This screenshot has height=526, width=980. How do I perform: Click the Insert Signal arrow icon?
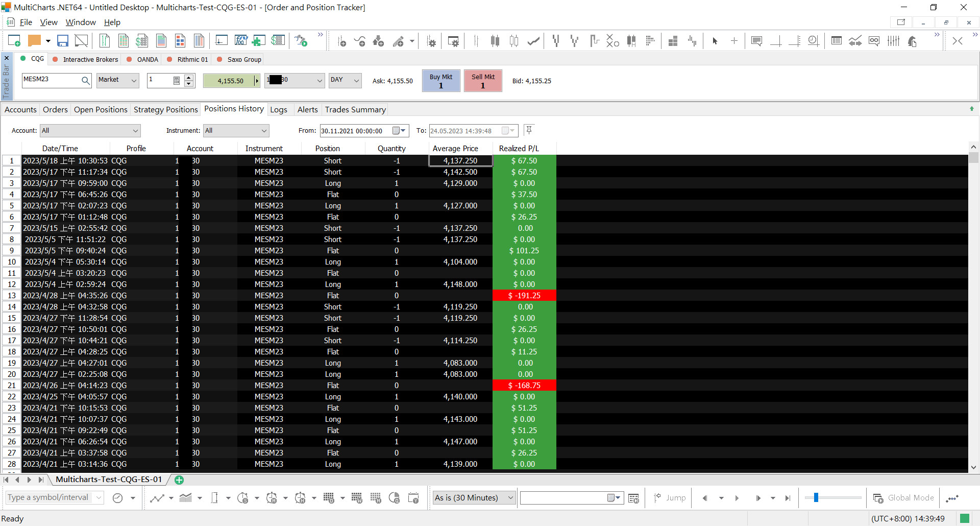click(378, 41)
